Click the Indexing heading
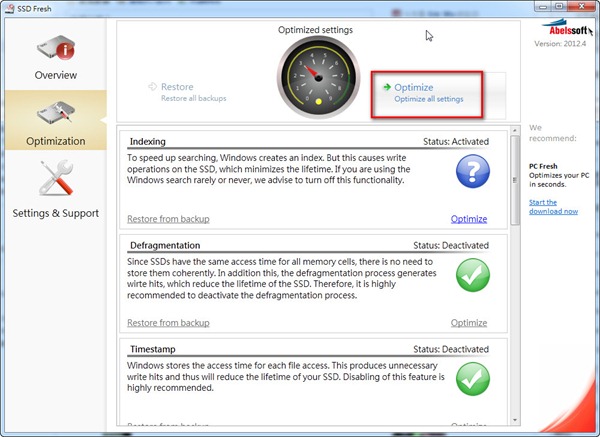The height and width of the screenshot is (437, 600). (x=148, y=142)
